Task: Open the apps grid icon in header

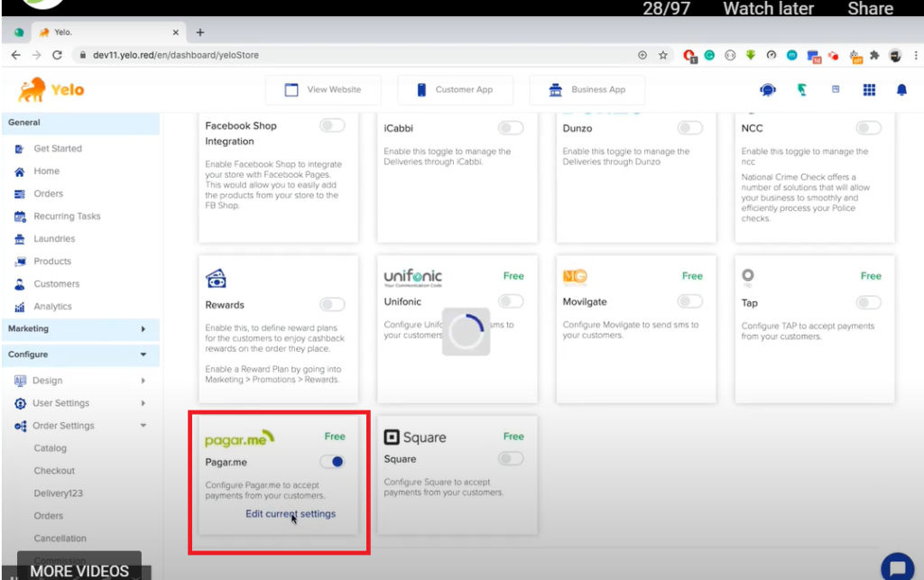Action: coord(869,89)
